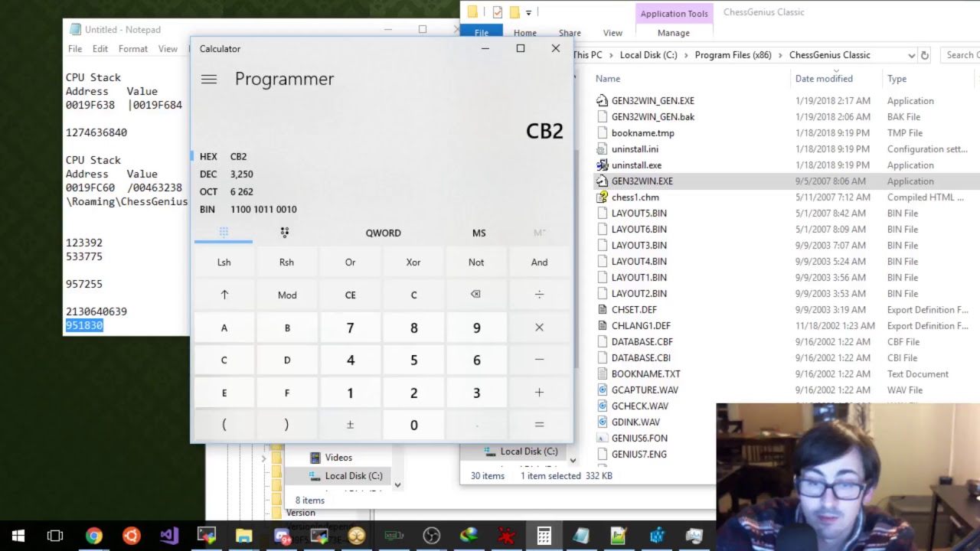Click the backspace key in Calculator
The image size is (980, 551).
pos(476,295)
